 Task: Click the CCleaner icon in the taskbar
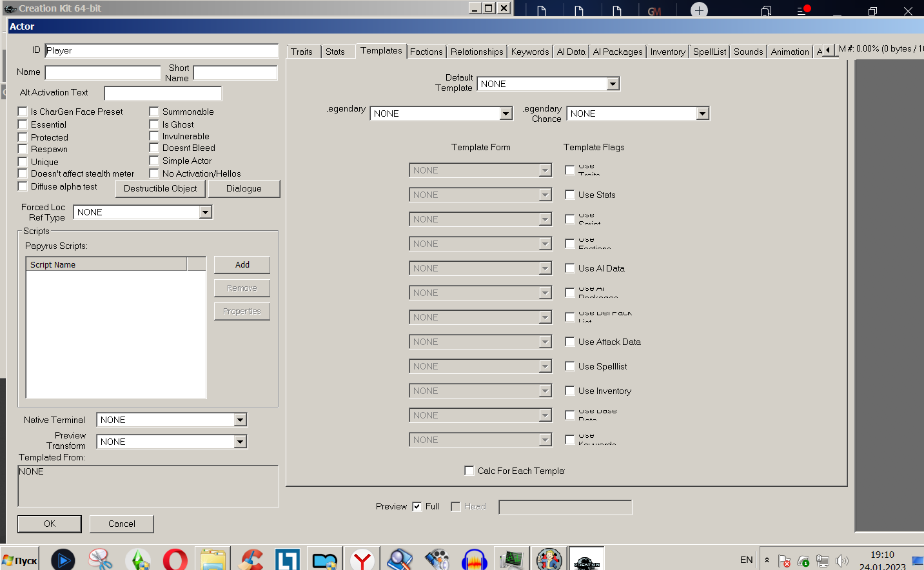(x=250, y=559)
